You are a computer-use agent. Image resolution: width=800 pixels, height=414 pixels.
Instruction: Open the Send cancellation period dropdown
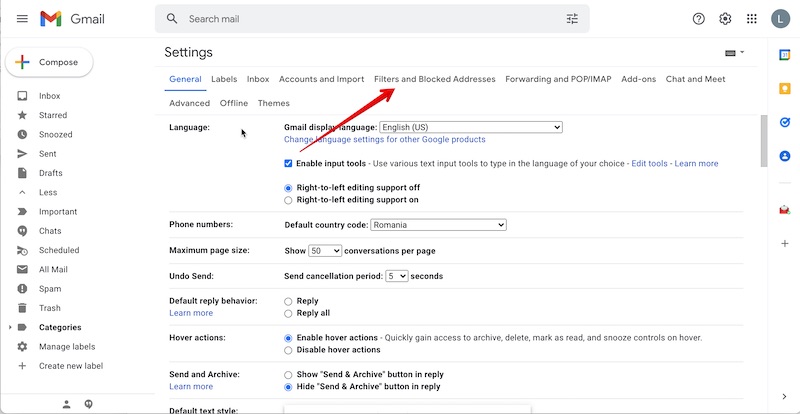pos(397,276)
